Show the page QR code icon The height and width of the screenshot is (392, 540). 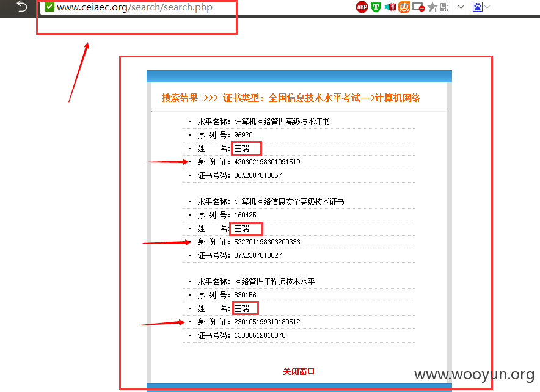445,7
